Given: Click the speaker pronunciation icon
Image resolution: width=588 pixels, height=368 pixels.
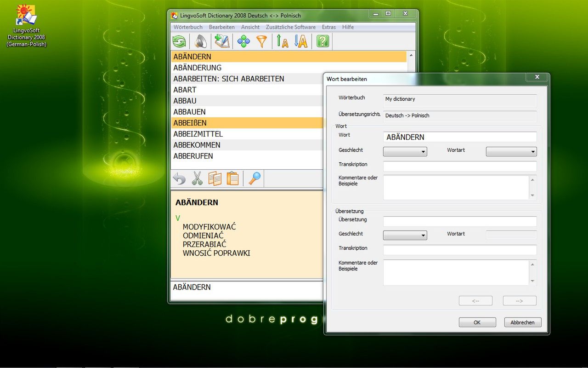Looking at the screenshot, I should [201, 41].
